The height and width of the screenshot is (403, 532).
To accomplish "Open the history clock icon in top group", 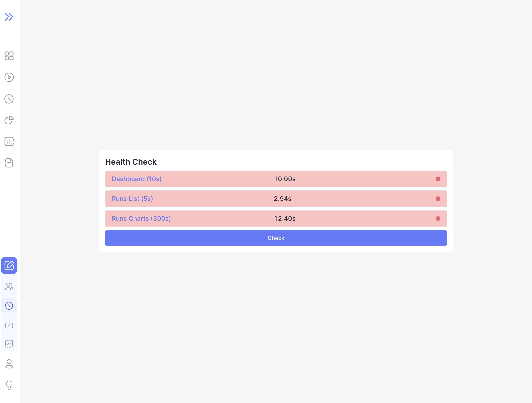I will tap(9, 98).
